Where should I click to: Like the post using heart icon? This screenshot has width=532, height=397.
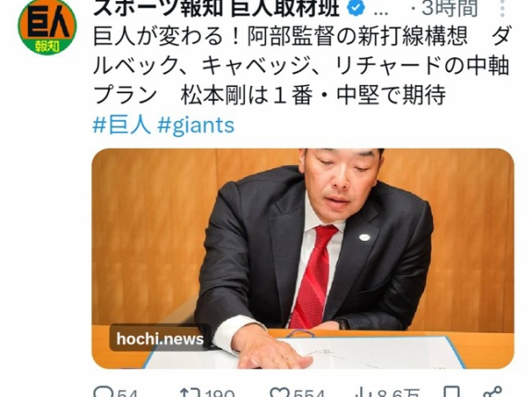(x=280, y=391)
